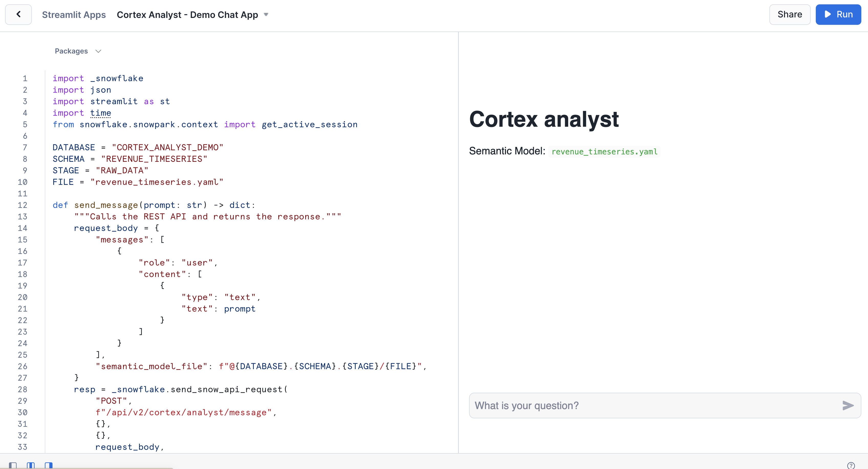Click the play icon inside the Run button

coord(828,15)
